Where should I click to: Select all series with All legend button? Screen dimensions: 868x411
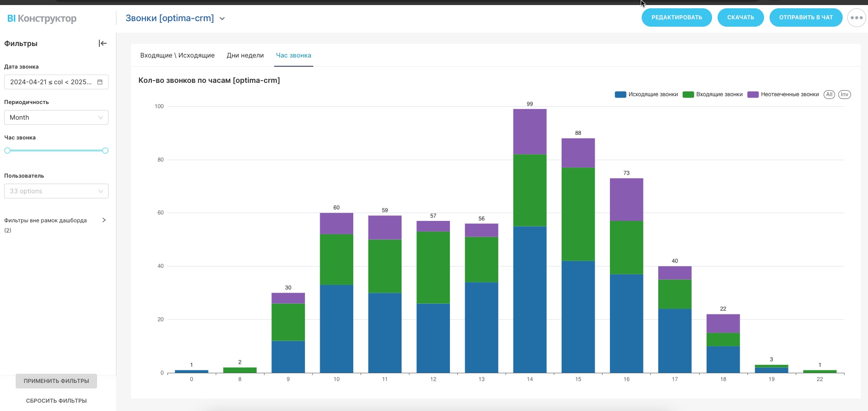pyautogui.click(x=829, y=94)
